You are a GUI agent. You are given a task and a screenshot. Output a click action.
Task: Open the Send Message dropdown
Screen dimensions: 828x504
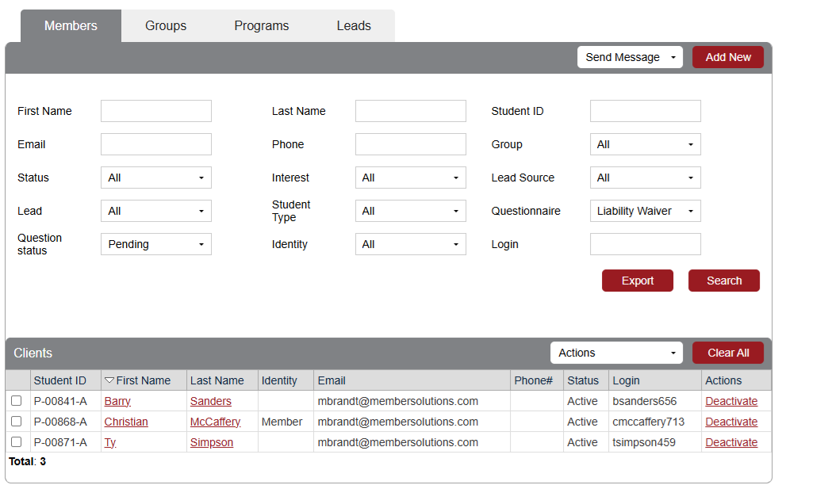[x=630, y=57]
